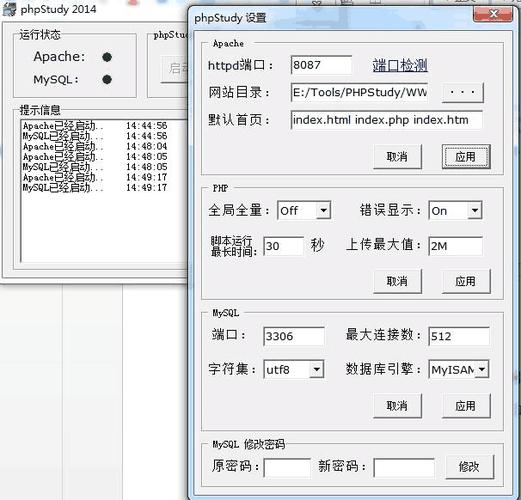Click the MySQL status indicator dot
Viewport: 521px width, 500px height.
(107, 80)
